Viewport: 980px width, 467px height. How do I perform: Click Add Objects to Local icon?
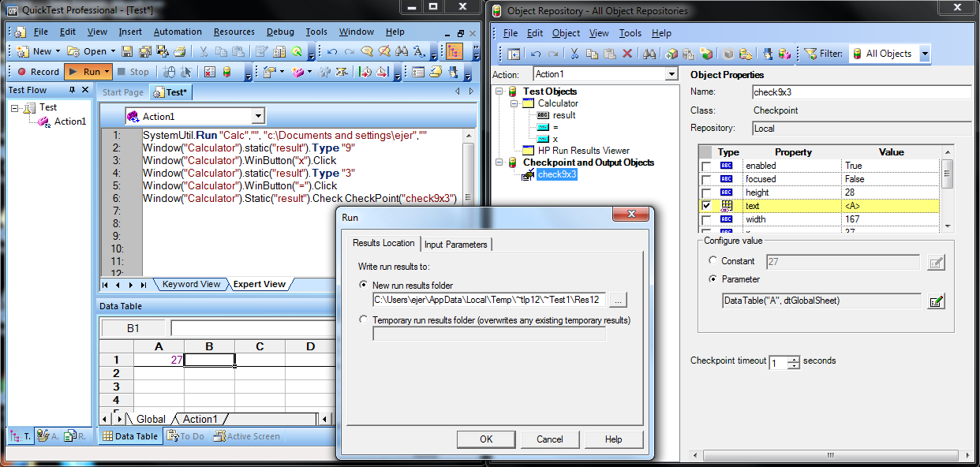pyautogui.click(x=671, y=54)
